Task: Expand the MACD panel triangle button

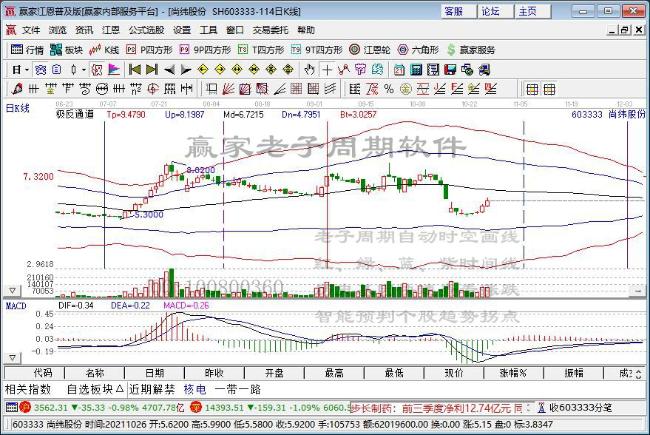Action: click(12, 357)
